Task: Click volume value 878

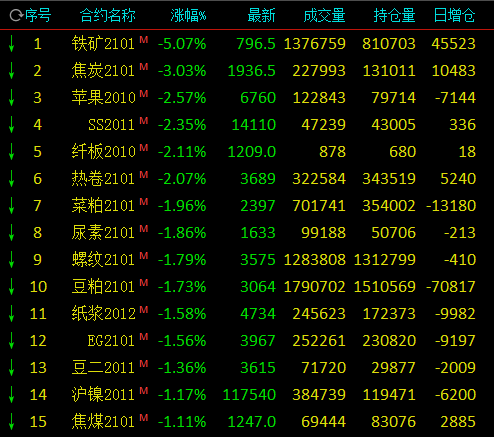Action: coord(332,152)
